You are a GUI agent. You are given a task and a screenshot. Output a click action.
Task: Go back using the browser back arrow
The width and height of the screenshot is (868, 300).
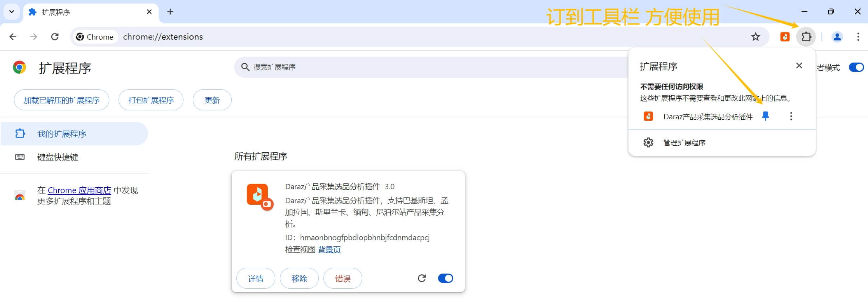coord(13,37)
